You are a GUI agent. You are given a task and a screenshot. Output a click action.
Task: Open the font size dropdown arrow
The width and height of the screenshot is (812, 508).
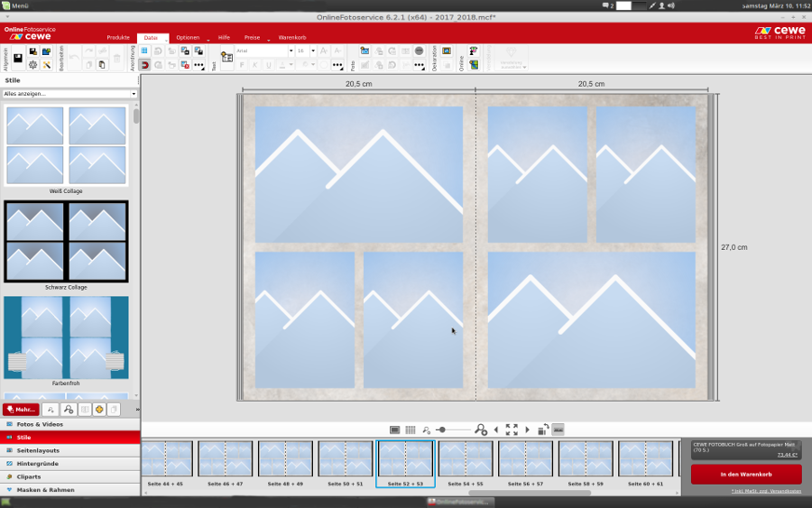(313, 51)
